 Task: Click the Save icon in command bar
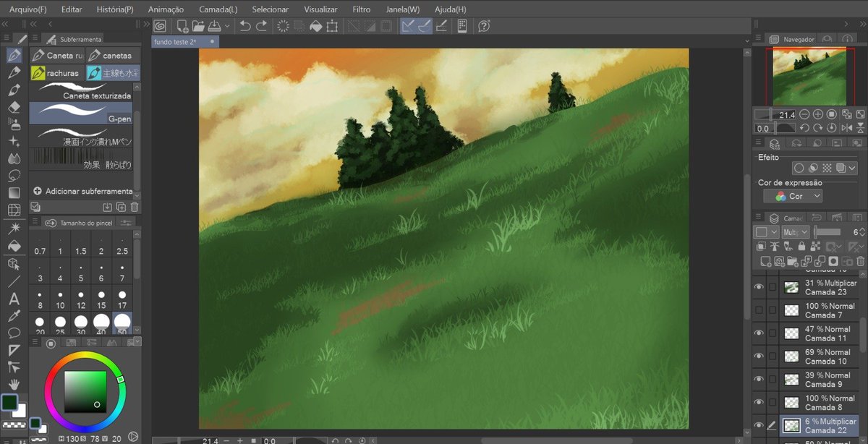click(x=214, y=26)
